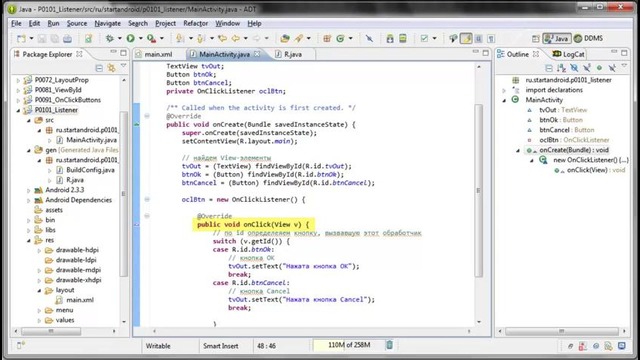Click Package Explorer horizontal scrollbar
Viewport: 640px width, 360px height.
pyautogui.click(x=51, y=331)
